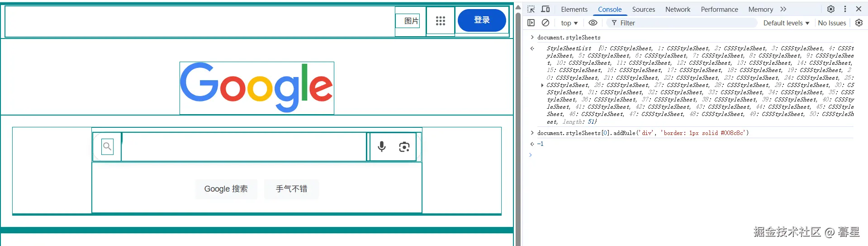Clear the console icon
Image resolution: width=868 pixels, height=246 pixels.
(545, 23)
